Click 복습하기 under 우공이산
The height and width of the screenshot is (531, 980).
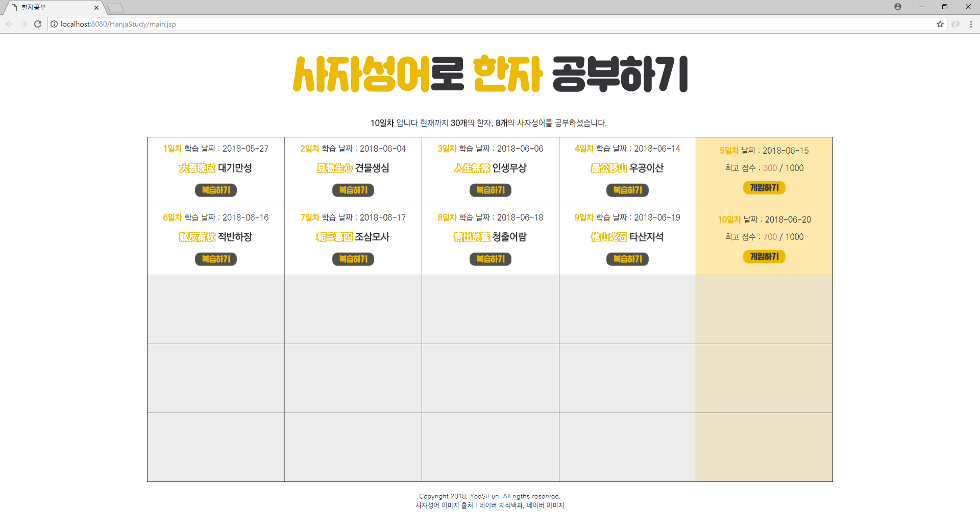tap(627, 190)
